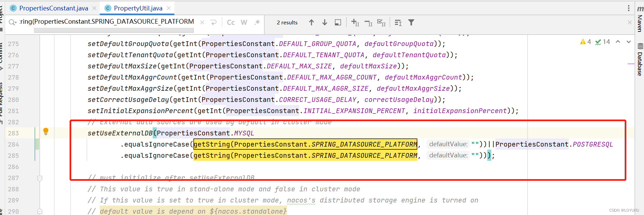644x215 pixels.
Task: Click the yellow intention bulb on line 283
Action: pyautogui.click(x=46, y=131)
